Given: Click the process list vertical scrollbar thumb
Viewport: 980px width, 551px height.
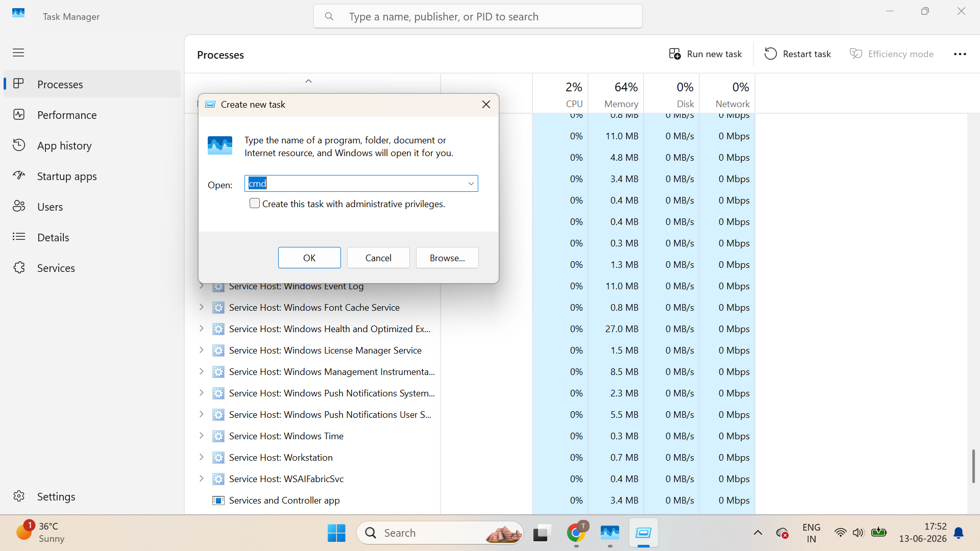Looking at the screenshot, I should tap(973, 466).
